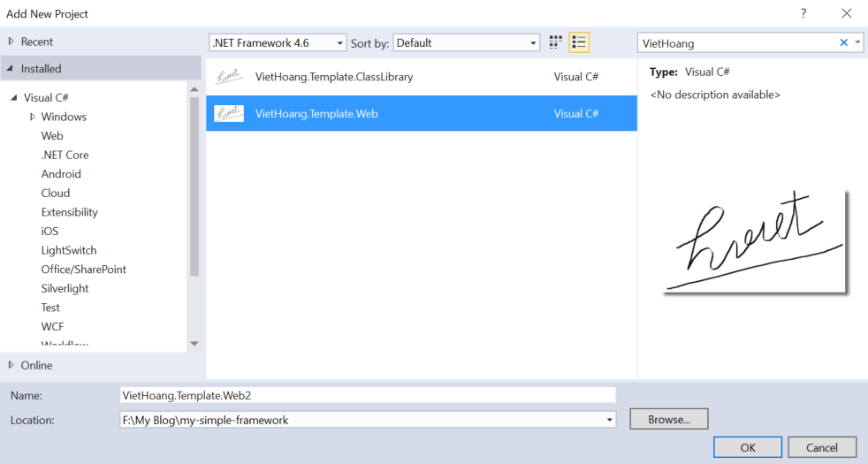Click the signature preview image

coord(755,241)
